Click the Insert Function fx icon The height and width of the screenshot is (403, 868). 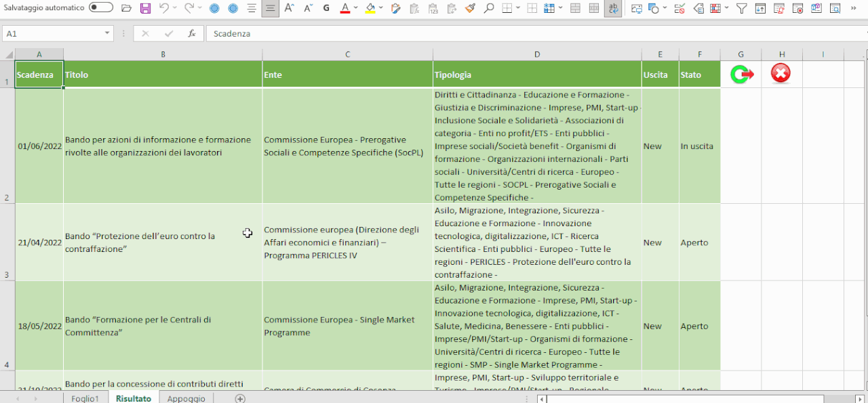[192, 33]
